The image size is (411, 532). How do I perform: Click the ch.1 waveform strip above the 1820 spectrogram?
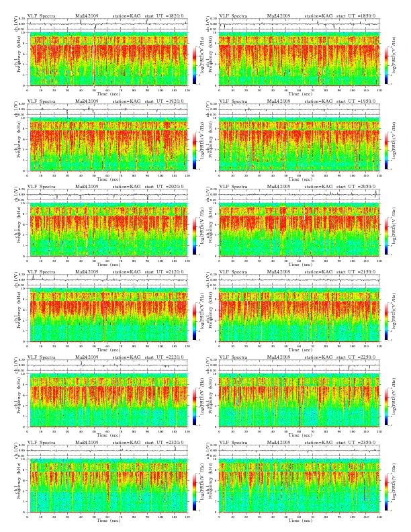(x=107, y=24)
